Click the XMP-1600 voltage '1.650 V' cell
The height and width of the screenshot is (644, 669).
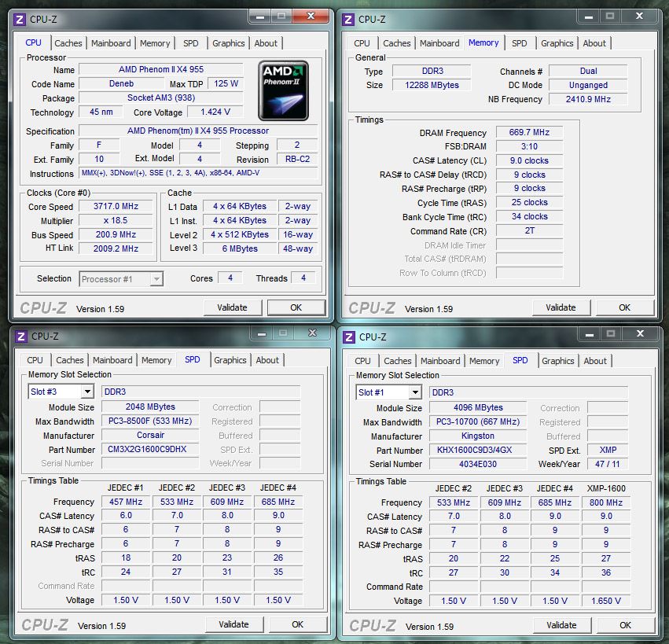[x=606, y=601]
